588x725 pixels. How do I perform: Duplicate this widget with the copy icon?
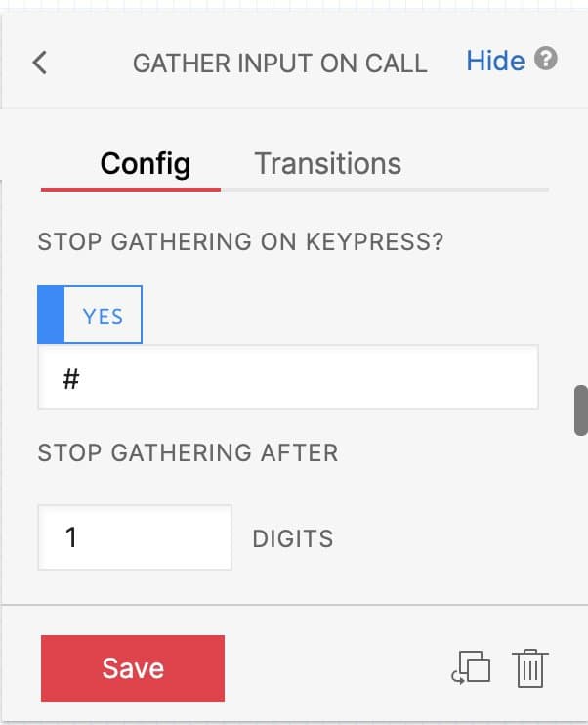(471, 668)
